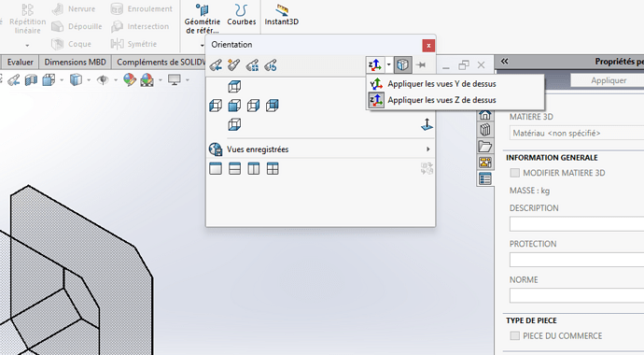Collapse the properties panel with double chevron
This screenshot has height=355, width=644.
(x=505, y=62)
